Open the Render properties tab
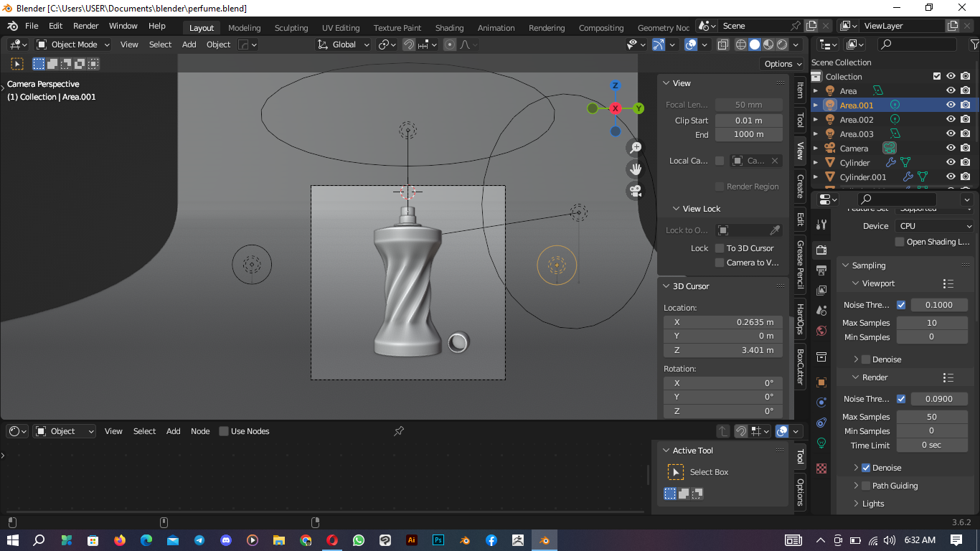The height and width of the screenshot is (551, 980). [x=821, y=250]
